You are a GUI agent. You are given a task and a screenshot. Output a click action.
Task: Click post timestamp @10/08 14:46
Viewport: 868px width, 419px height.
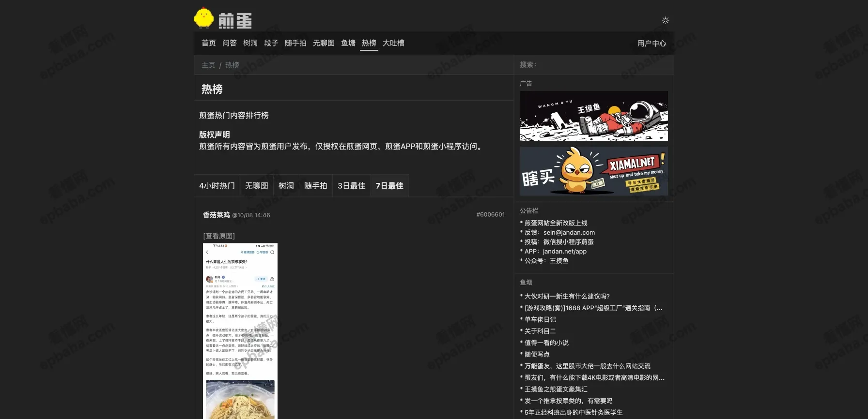251,215
